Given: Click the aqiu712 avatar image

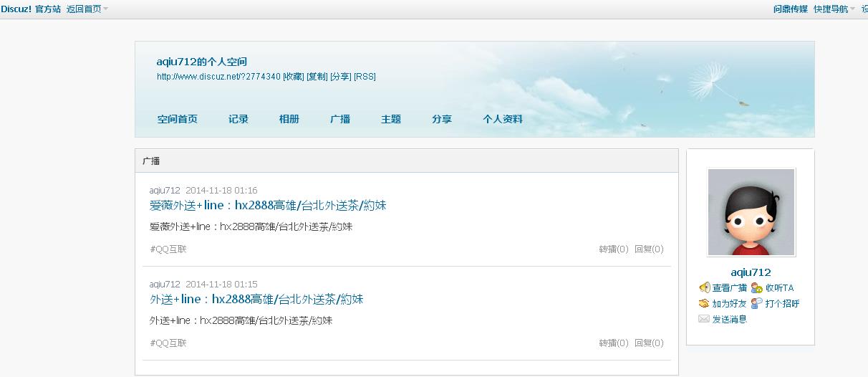Looking at the screenshot, I should (x=751, y=212).
